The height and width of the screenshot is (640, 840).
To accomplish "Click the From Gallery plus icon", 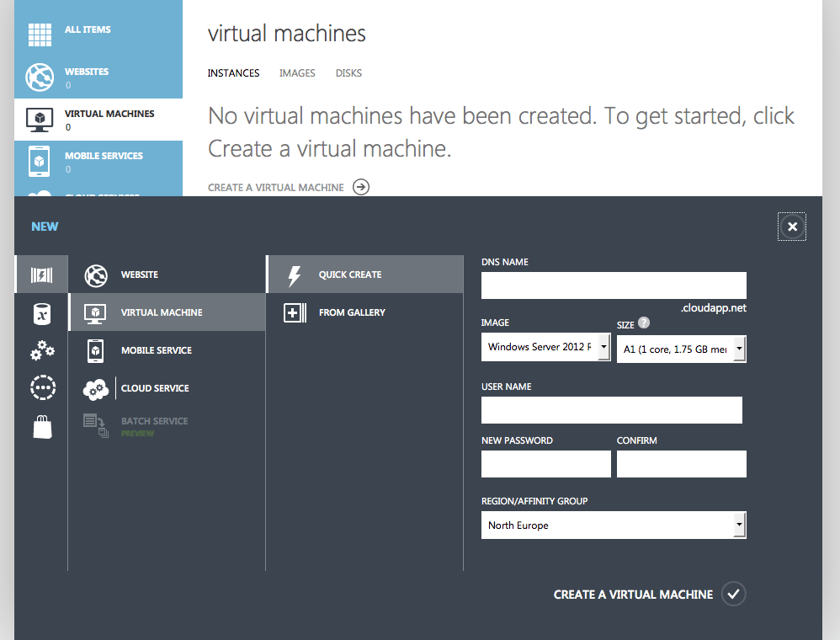I will 294,312.
